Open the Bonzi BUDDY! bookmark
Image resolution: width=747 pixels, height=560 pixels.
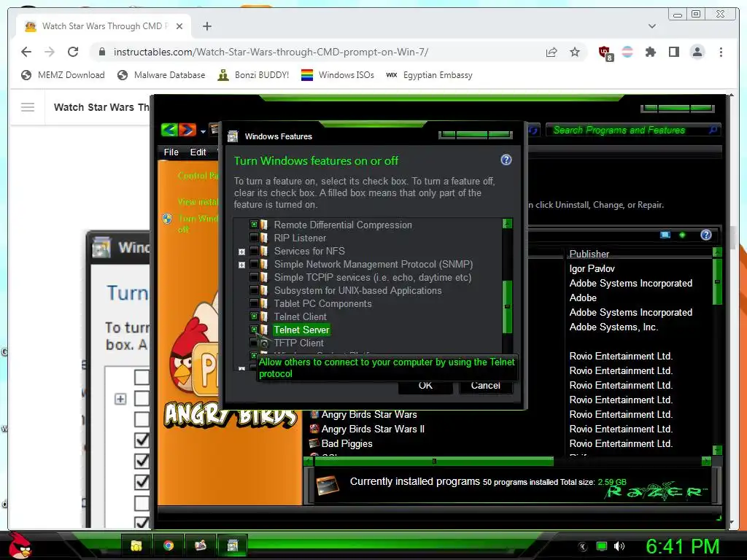[253, 75]
